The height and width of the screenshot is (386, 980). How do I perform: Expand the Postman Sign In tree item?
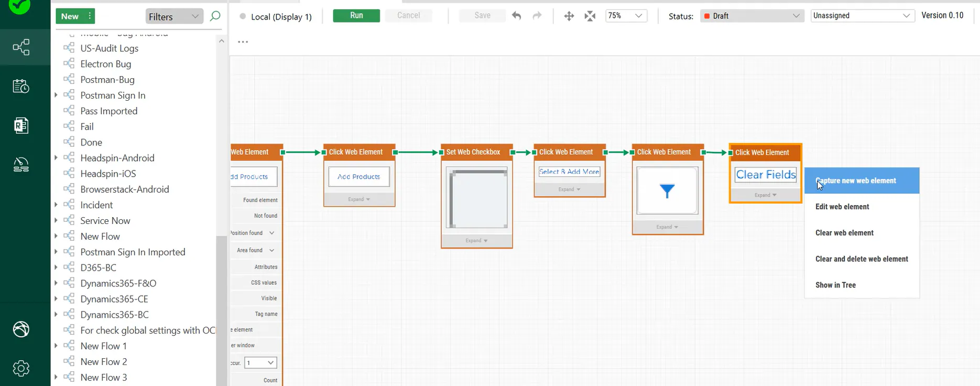click(x=56, y=95)
